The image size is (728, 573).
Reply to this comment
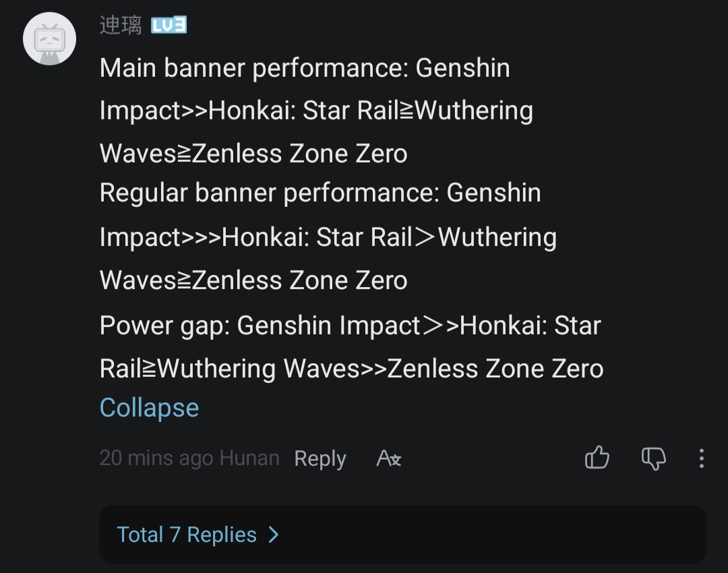(320, 459)
